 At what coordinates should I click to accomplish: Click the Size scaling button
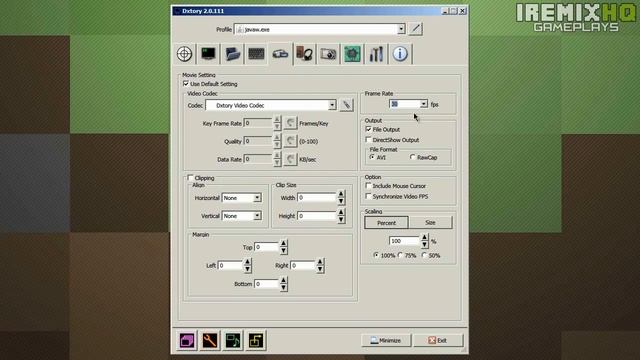click(430, 223)
